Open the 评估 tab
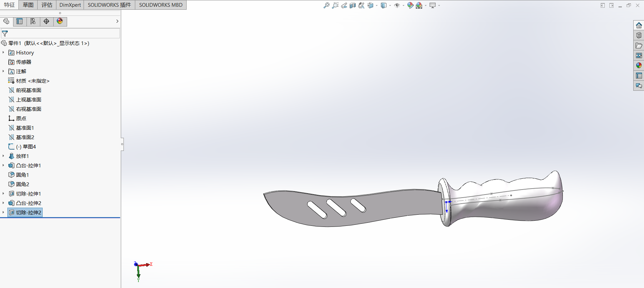The height and width of the screenshot is (288, 644). [47, 5]
